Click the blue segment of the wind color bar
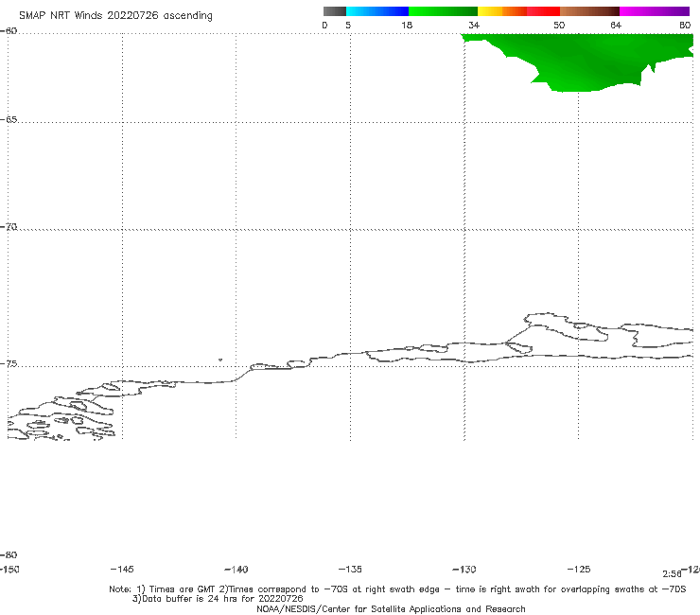Screen dimensions: 700x615 click(377, 11)
